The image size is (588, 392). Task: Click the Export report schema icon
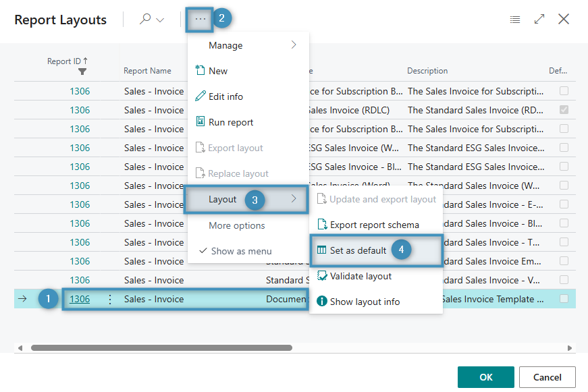[x=322, y=224]
